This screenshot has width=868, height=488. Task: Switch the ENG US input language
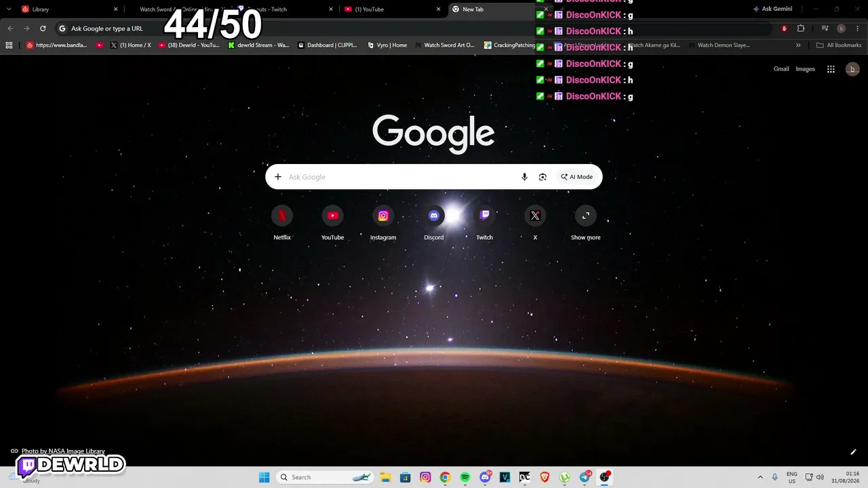click(792, 477)
